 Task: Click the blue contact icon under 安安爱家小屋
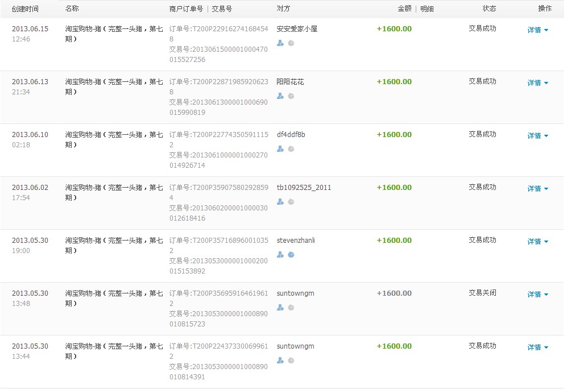tap(280, 43)
